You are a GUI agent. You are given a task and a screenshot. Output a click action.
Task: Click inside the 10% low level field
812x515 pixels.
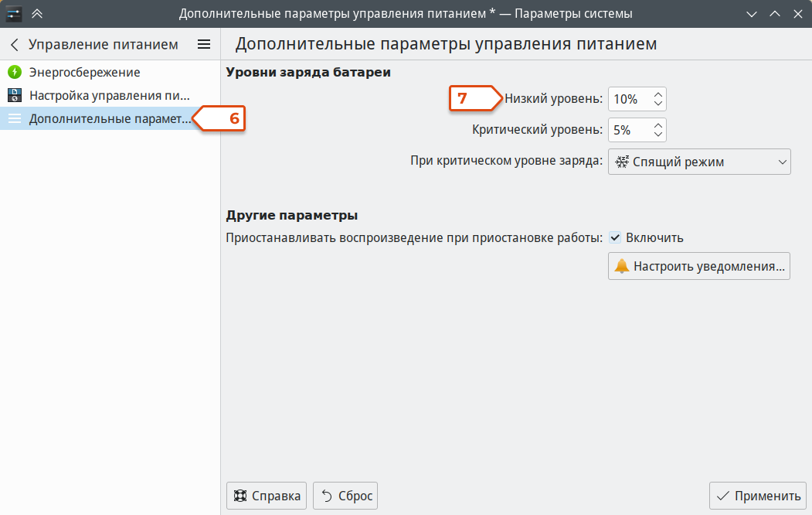pos(629,99)
